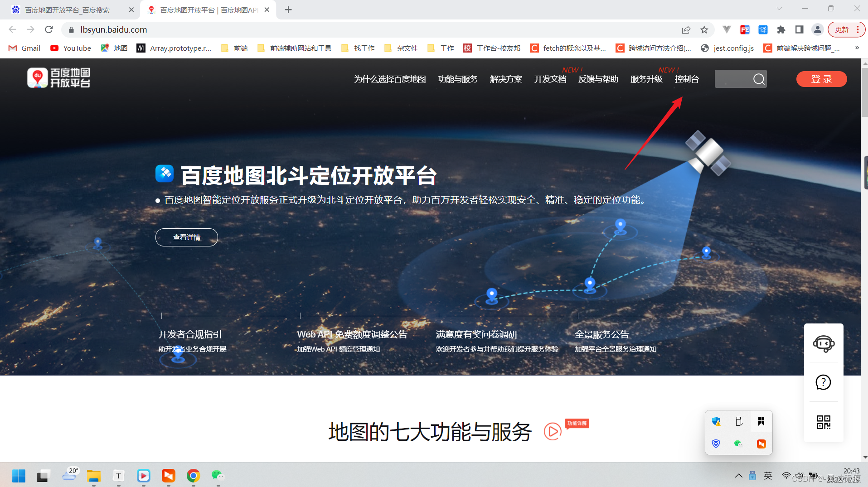Open the YouTube bookmark
The image size is (868, 487).
(x=71, y=48)
